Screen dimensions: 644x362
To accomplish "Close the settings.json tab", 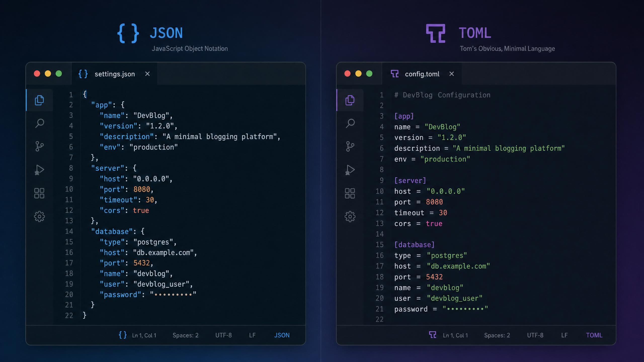I will tap(147, 74).
